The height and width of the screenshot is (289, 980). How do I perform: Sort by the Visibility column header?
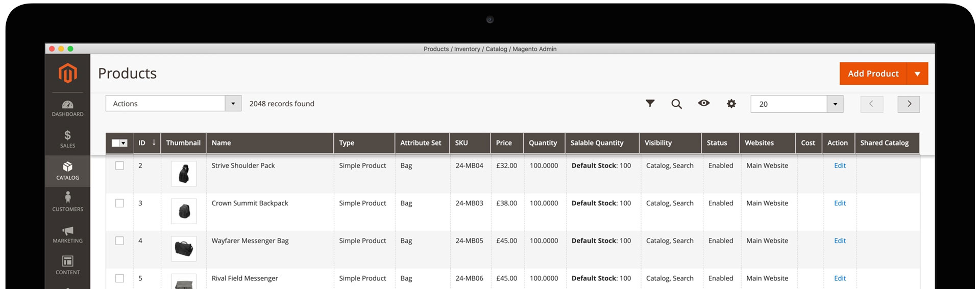[670, 143]
